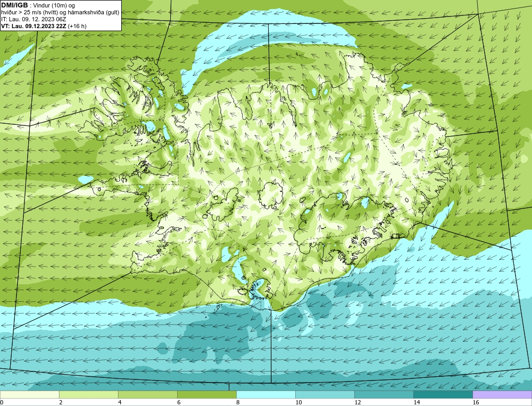Click the '(+16 h)' forecast offset text

[x=77, y=26]
